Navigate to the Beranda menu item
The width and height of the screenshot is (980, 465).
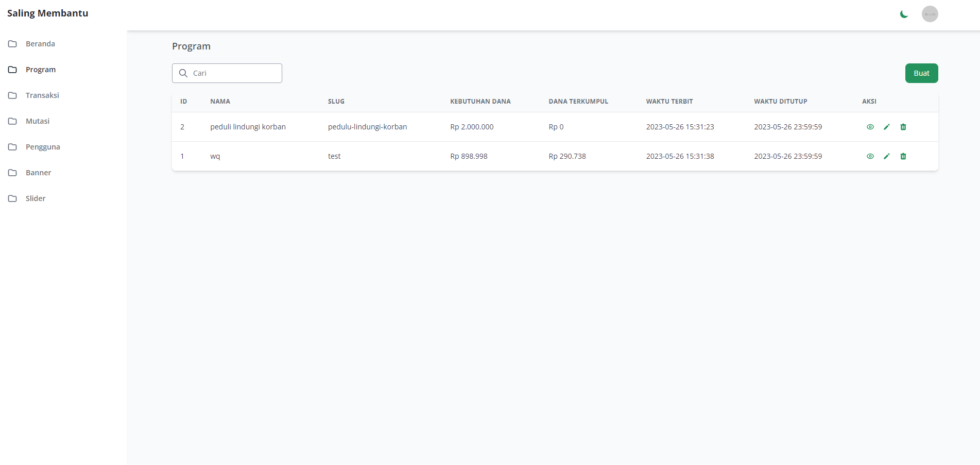coord(40,44)
